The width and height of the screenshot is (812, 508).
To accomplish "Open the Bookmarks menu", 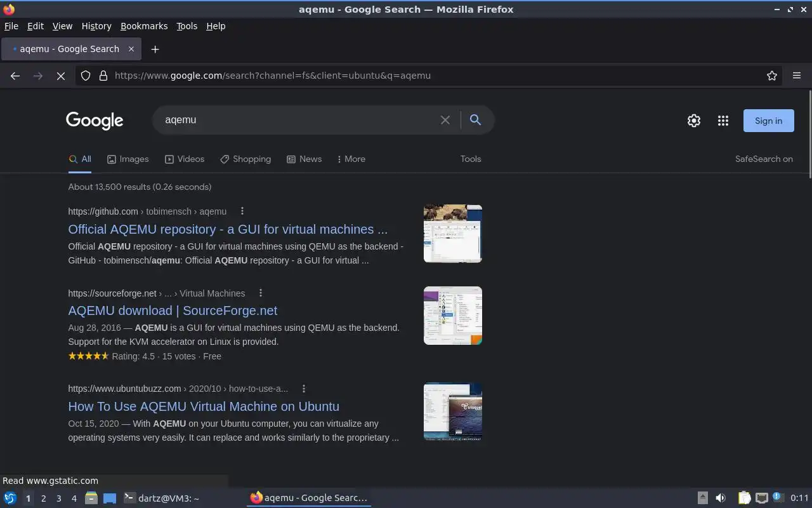I will click(144, 26).
